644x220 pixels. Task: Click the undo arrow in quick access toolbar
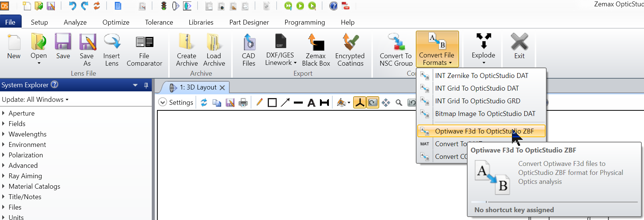click(x=72, y=6)
